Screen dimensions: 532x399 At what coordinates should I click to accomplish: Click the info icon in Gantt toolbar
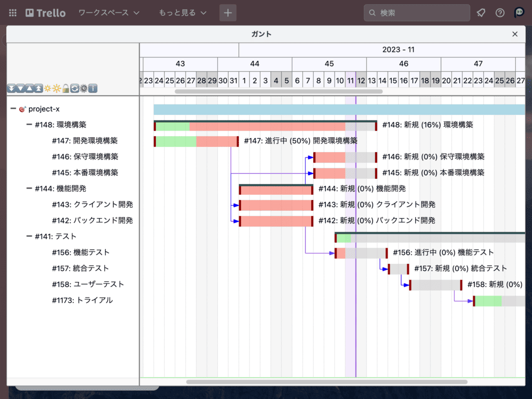click(92, 89)
